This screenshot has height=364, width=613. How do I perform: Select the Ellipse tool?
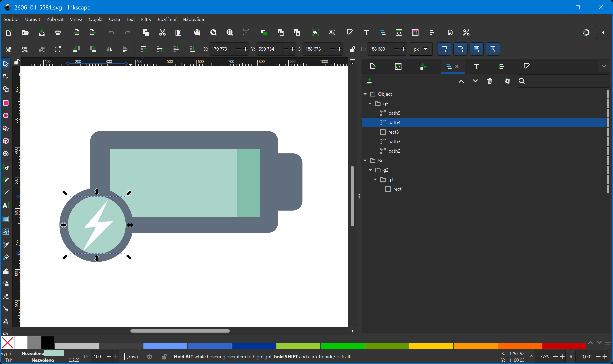click(6, 115)
